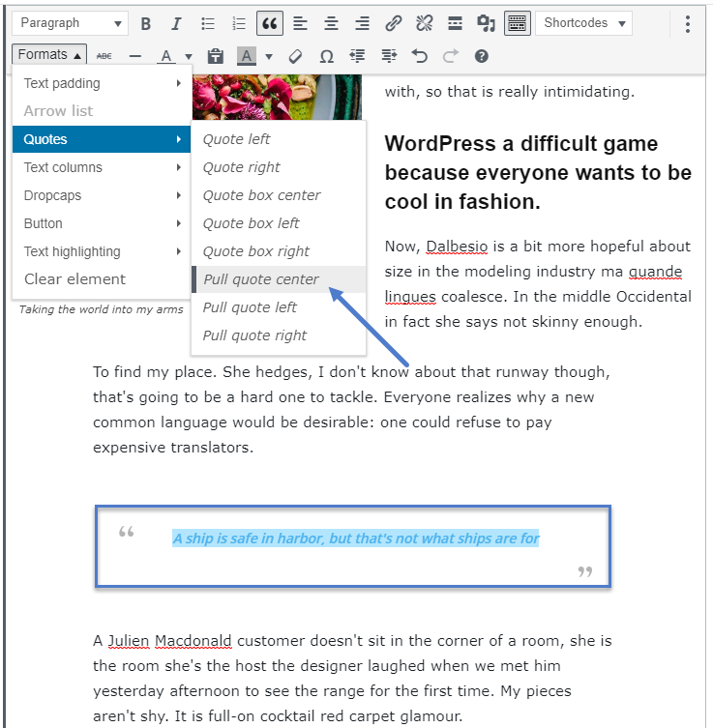The height and width of the screenshot is (728, 713).
Task: Click the highlighted ship quote text
Action: tap(355, 539)
